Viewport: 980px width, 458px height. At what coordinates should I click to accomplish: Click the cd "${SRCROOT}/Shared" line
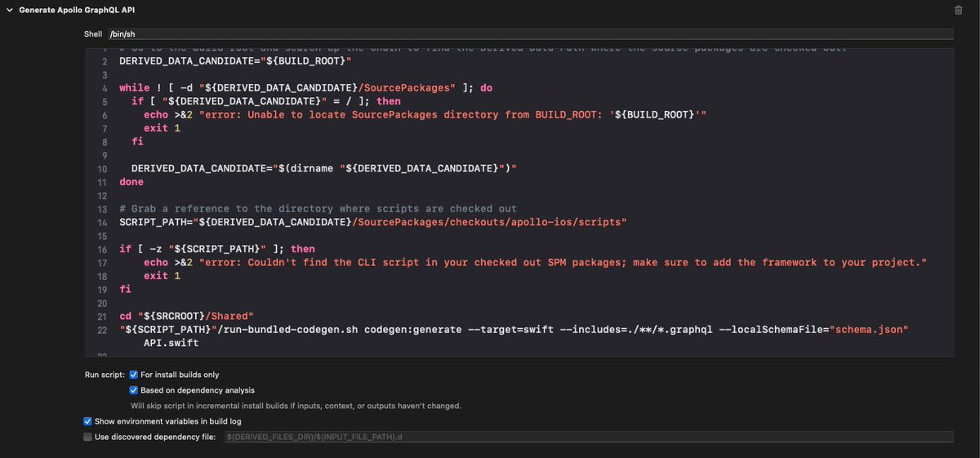coord(186,316)
